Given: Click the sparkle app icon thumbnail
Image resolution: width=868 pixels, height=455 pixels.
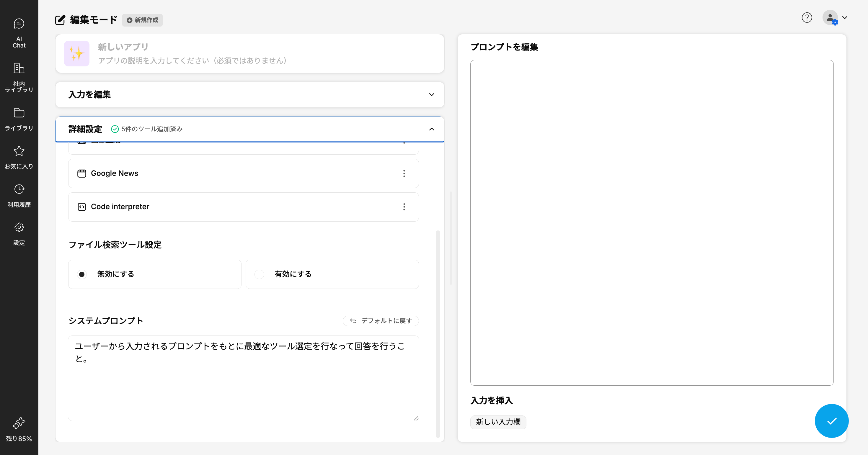Looking at the screenshot, I should (x=77, y=53).
